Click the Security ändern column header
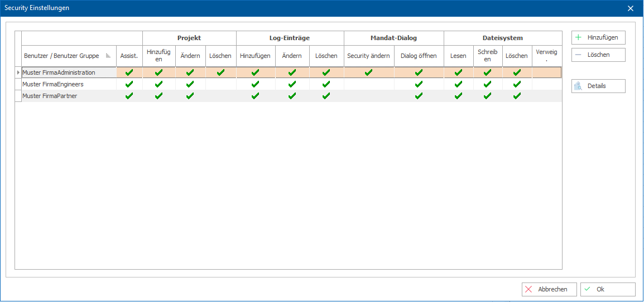The image size is (644, 302). [x=369, y=56]
